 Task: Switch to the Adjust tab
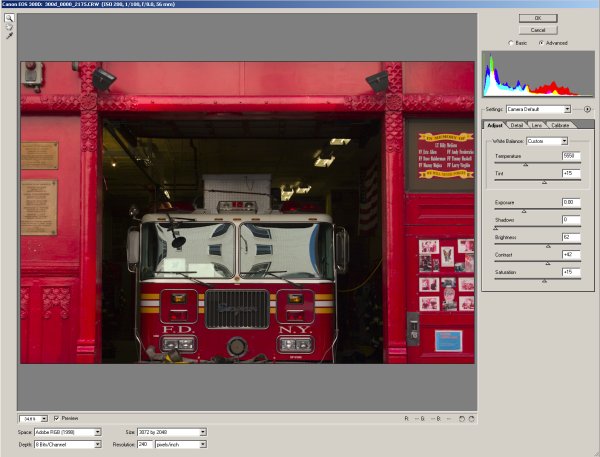[494, 125]
